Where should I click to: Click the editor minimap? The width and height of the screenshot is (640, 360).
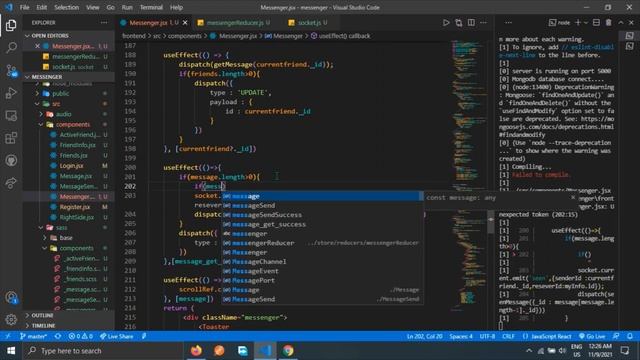(x=469, y=176)
